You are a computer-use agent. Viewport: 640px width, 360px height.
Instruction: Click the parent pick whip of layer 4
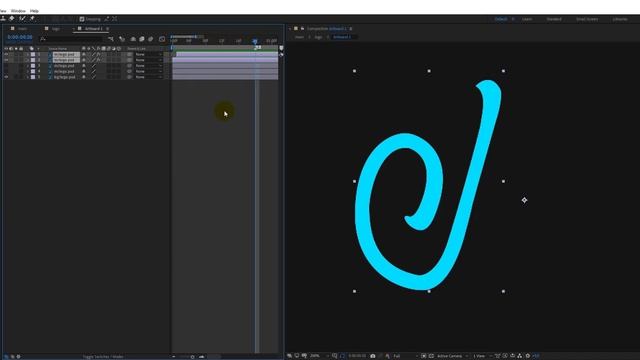tap(129, 71)
